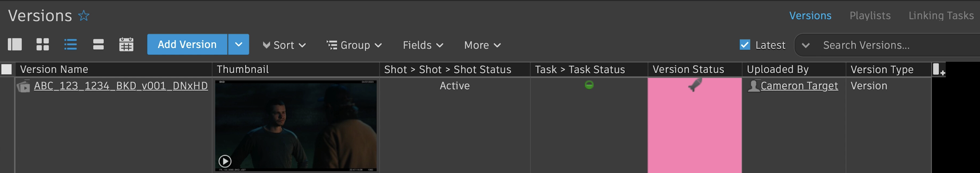Switch to thumbnail grid view
The image size is (980, 173).
pyautogui.click(x=43, y=44)
